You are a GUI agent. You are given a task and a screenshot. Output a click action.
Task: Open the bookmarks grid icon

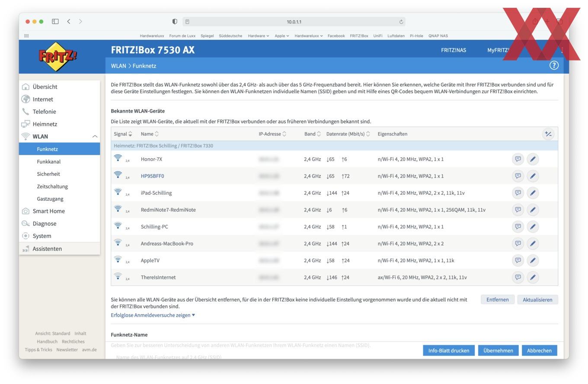[x=26, y=35]
